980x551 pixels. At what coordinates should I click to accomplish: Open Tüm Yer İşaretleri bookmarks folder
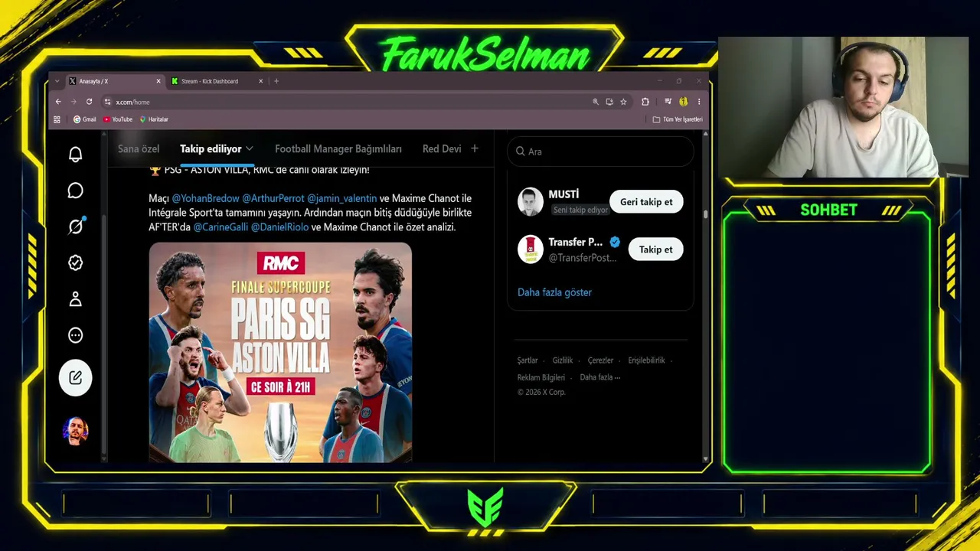[678, 119]
